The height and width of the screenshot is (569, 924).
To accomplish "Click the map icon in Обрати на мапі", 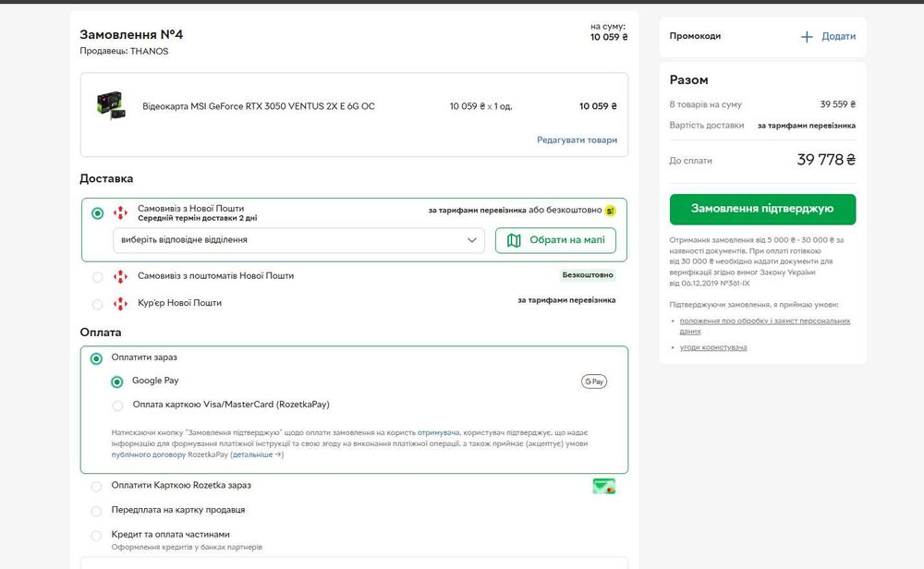I will [514, 240].
